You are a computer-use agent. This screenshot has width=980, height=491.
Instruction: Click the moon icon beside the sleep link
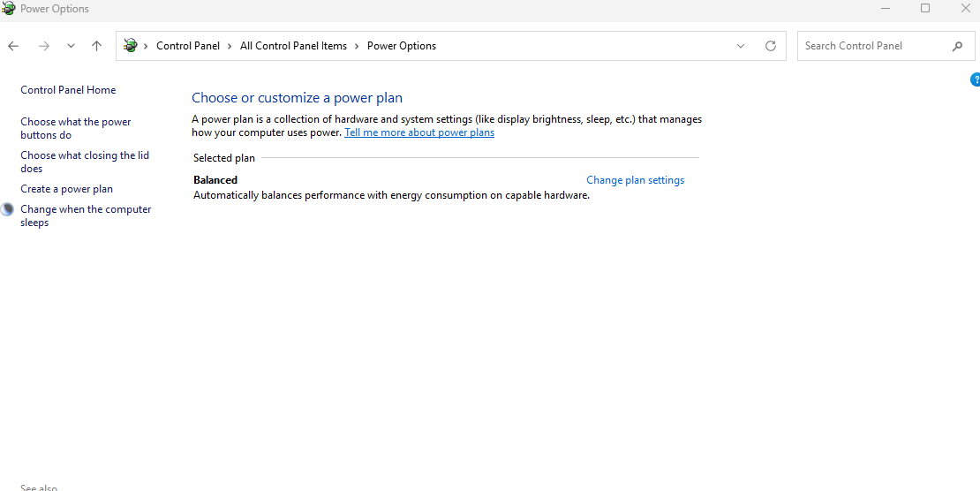[8, 209]
